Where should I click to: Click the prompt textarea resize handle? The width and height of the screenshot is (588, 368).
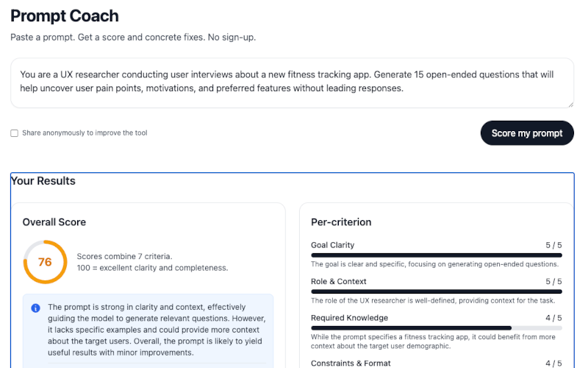[x=570, y=104]
